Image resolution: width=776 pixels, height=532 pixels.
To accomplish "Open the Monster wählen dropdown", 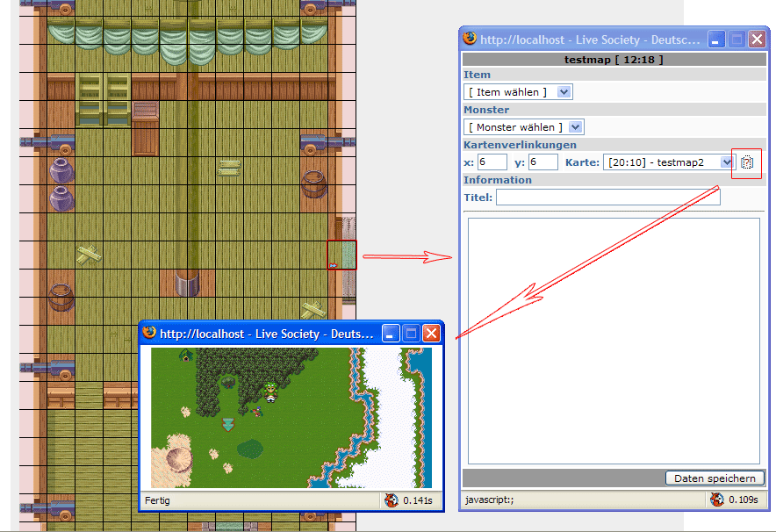I will (523, 127).
